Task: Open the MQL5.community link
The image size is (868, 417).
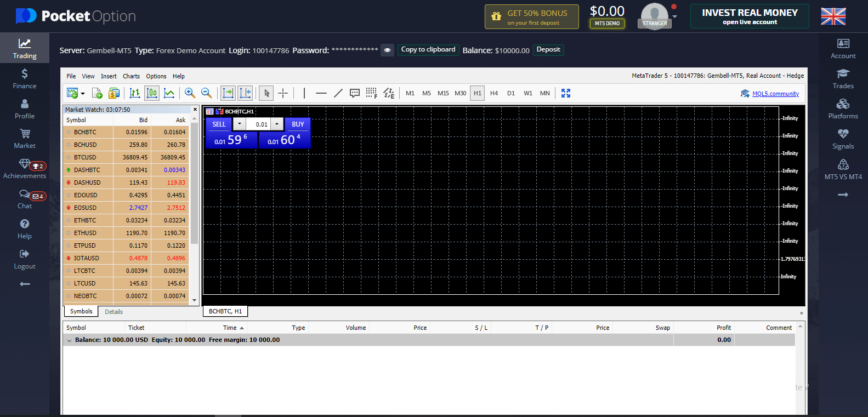Action: tap(775, 94)
